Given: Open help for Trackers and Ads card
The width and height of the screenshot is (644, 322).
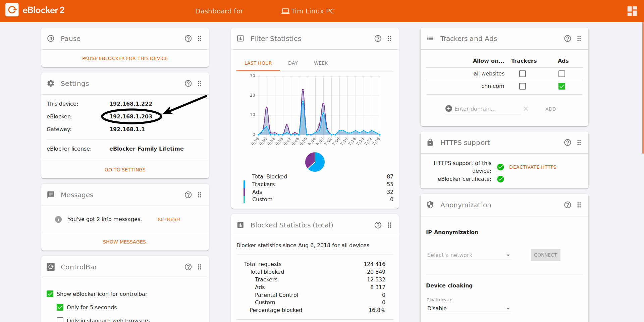Looking at the screenshot, I should point(568,39).
